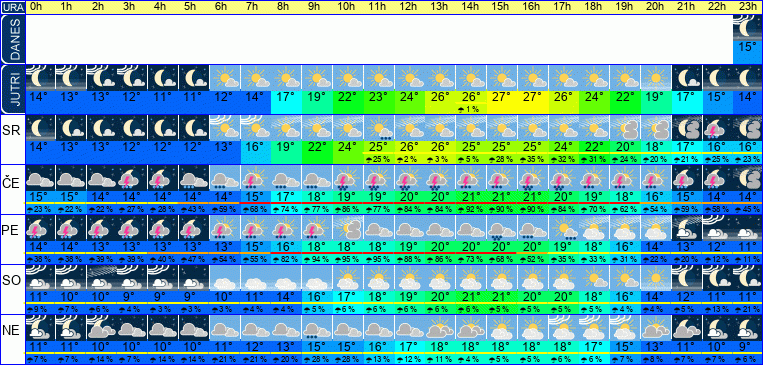The image size is (763, 365).
Task: Select the DANES day row label
Action: coord(12,39)
